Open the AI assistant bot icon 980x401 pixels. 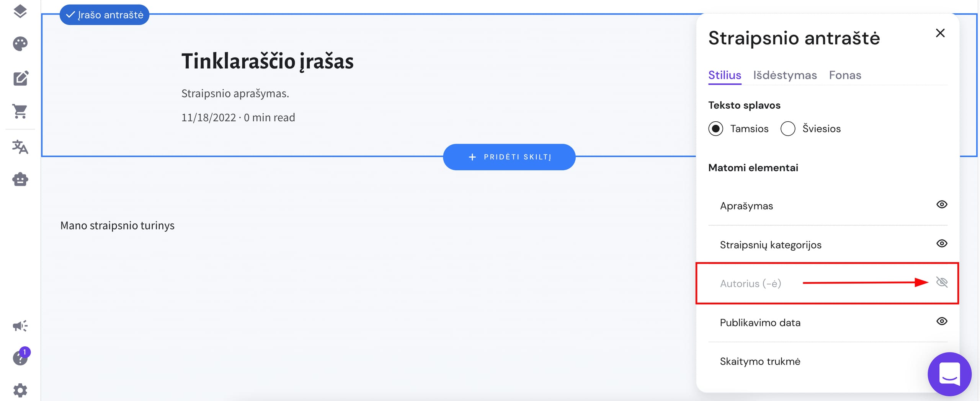(20, 180)
